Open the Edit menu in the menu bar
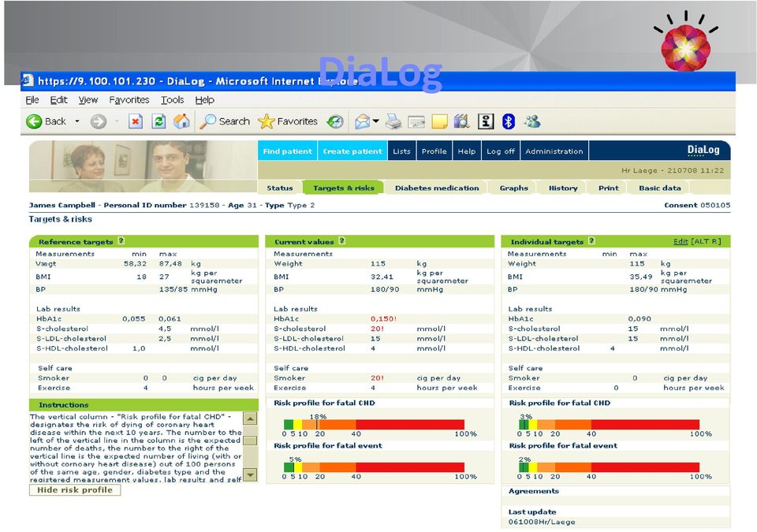The height and width of the screenshot is (532, 757). (x=59, y=100)
